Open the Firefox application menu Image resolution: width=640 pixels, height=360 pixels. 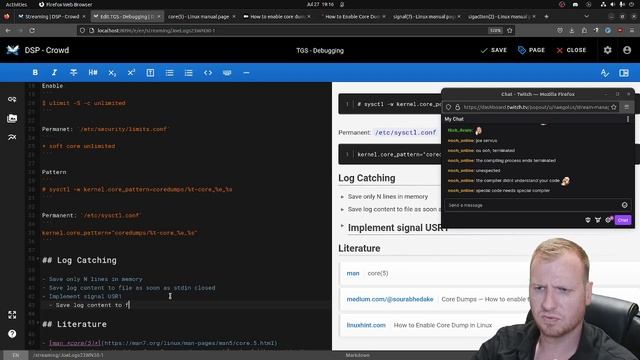(x=632, y=30)
